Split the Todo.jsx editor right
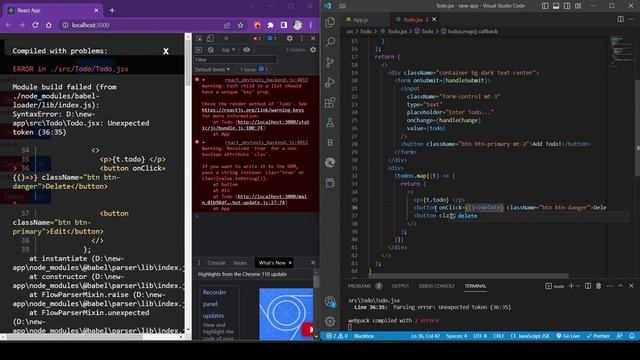 (x=620, y=19)
